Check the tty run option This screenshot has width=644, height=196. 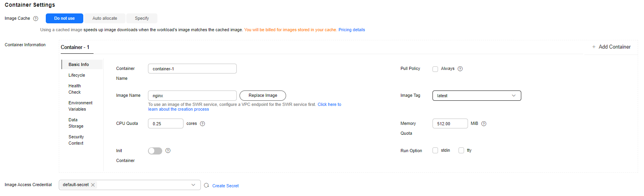(x=461, y=151)
